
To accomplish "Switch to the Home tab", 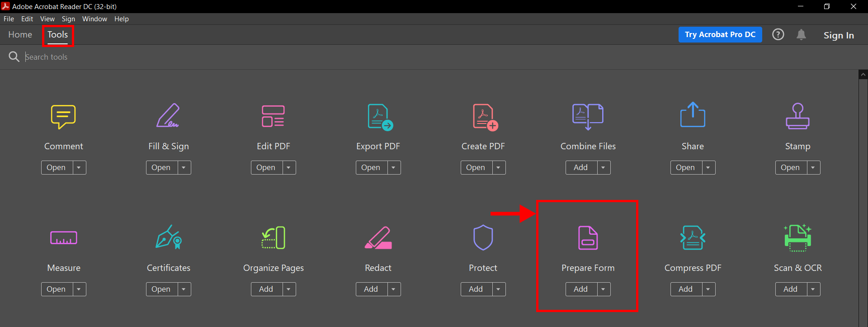I will tap(20, 35).
